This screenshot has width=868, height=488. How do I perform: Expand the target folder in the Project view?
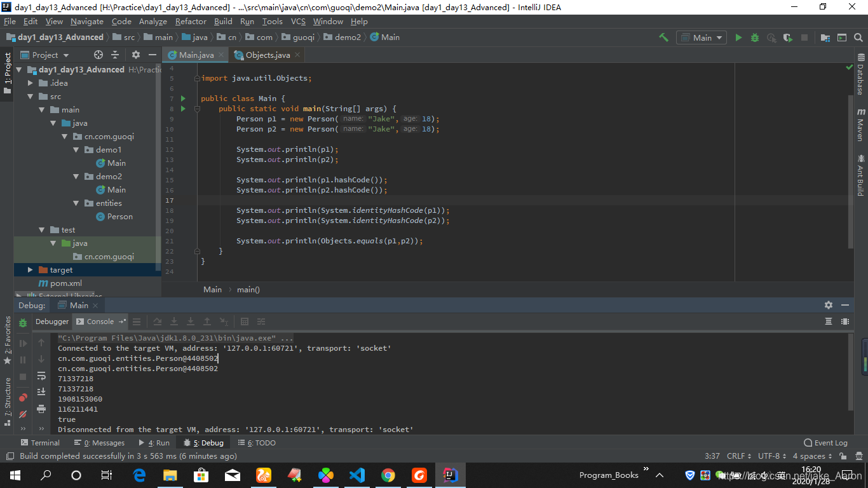point(29,269)
